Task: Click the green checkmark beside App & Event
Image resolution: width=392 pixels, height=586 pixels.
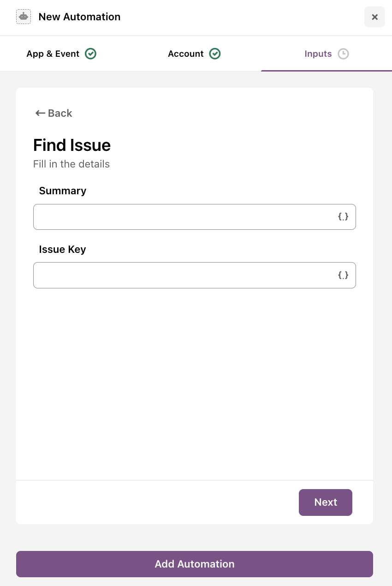Action: point(91,54)
